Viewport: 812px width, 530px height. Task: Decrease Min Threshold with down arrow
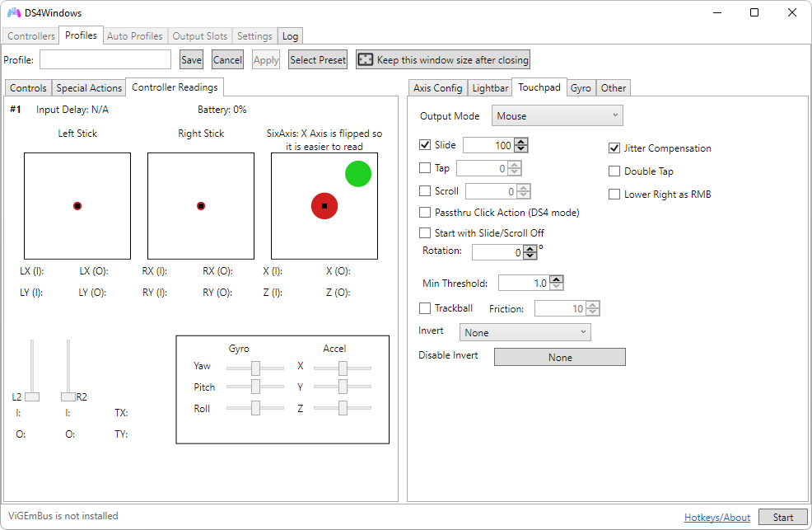pyautogui.click(x=557, y=287)
